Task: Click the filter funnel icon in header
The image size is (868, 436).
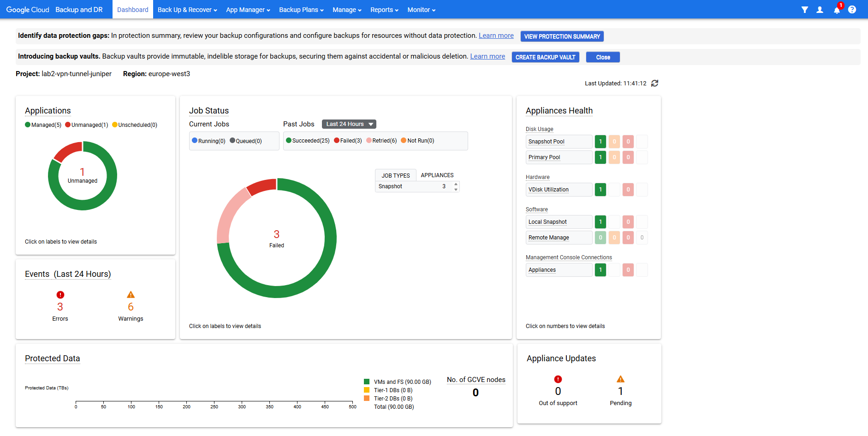Action: (804, 10)
